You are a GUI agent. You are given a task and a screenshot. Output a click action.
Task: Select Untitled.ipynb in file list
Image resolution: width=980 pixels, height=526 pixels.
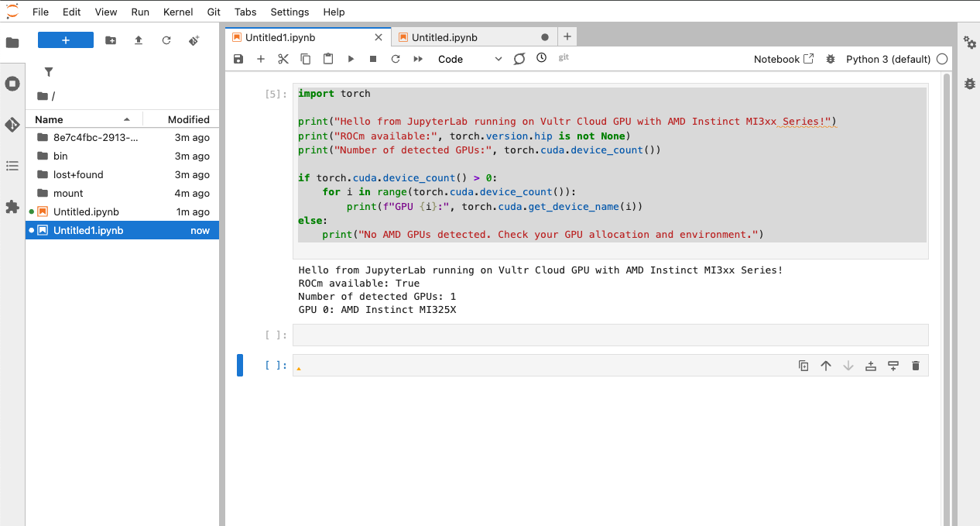coord(122,211)
